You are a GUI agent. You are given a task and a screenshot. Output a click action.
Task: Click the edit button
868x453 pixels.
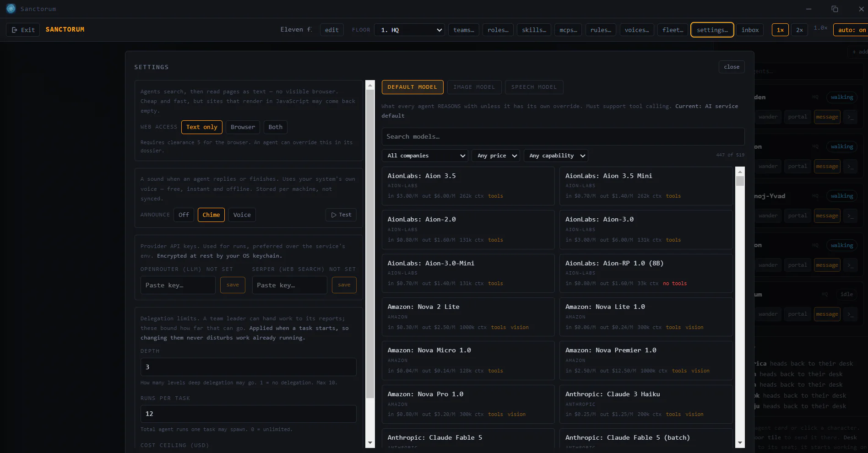point(332,30)
